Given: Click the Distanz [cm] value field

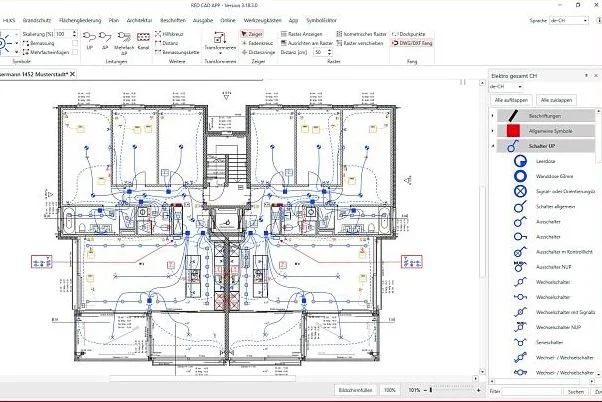Looking at the screenshot, I should [319, 52].
